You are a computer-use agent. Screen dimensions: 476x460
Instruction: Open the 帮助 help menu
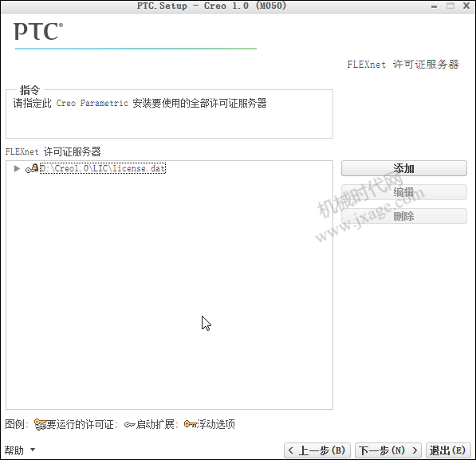click(x=14, y=450)
